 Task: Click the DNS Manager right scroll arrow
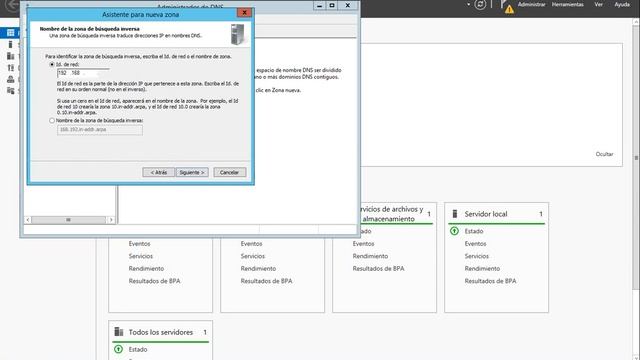click(111, 220)
